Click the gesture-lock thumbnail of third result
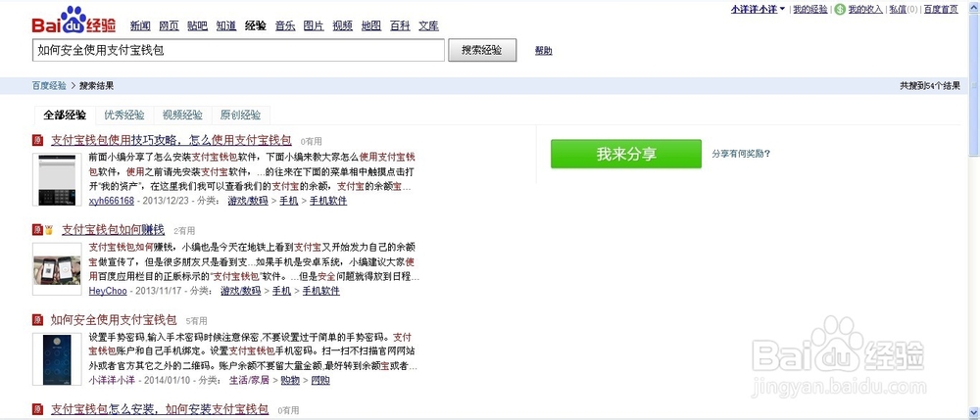The width and height of the screenshot is (980, 420). click(57, 359)
